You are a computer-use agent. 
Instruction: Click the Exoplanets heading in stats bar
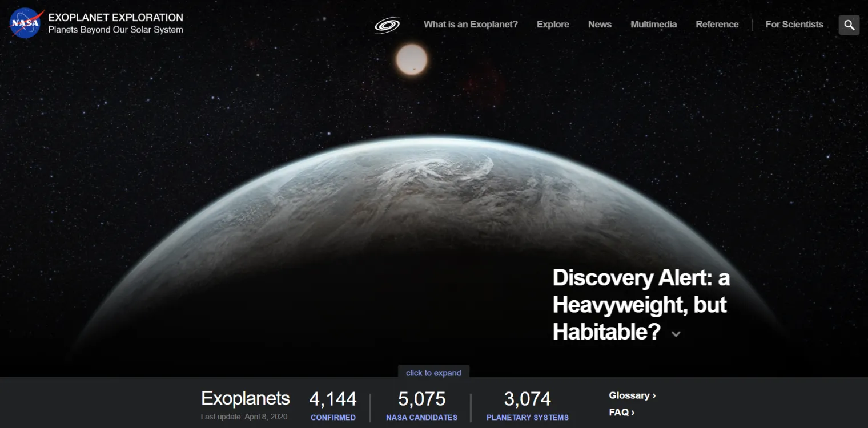(246, 398)
